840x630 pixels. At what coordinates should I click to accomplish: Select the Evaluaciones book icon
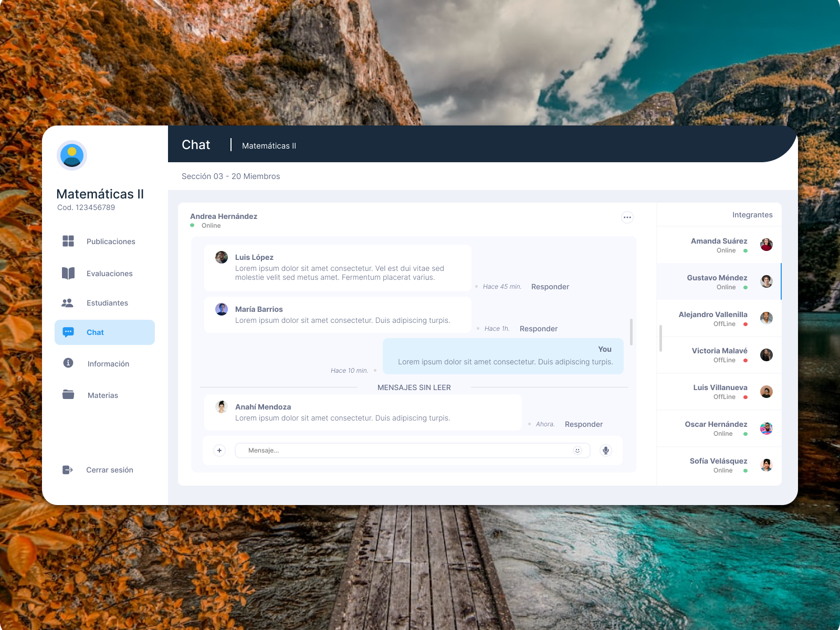[68, 273]
